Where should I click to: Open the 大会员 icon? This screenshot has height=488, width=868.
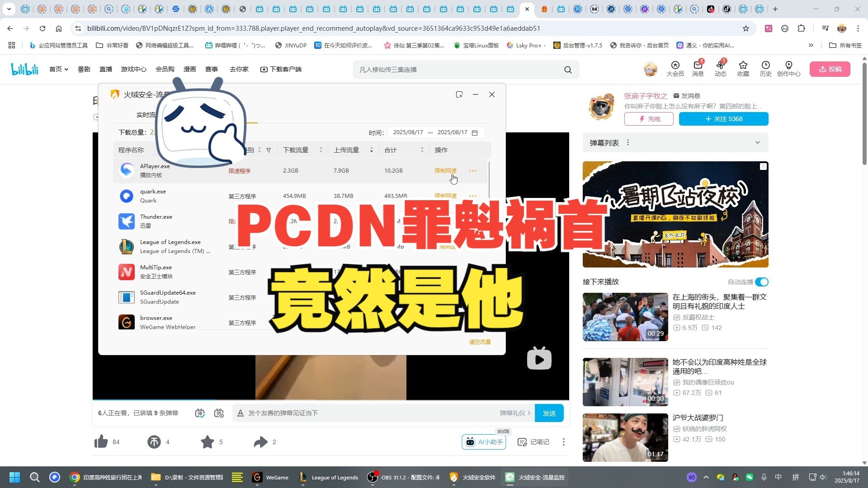tap(675, 69)
